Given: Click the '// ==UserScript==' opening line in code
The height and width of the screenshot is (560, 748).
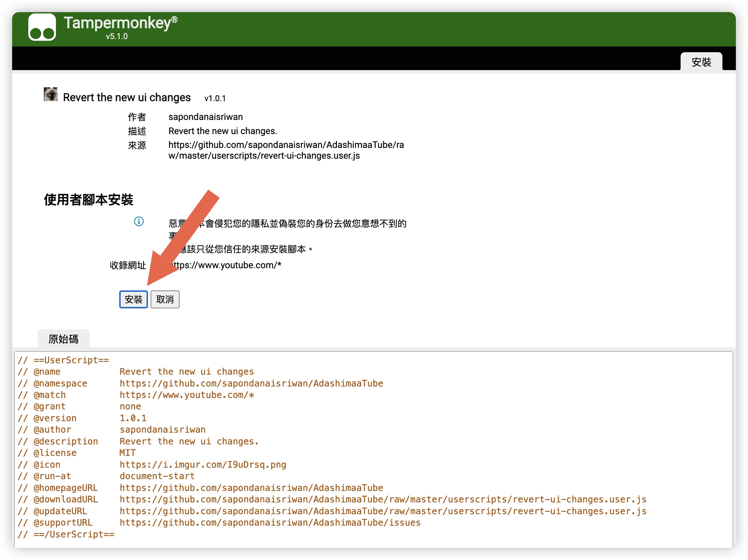Looking at the screenshot, I should [63, 360].
